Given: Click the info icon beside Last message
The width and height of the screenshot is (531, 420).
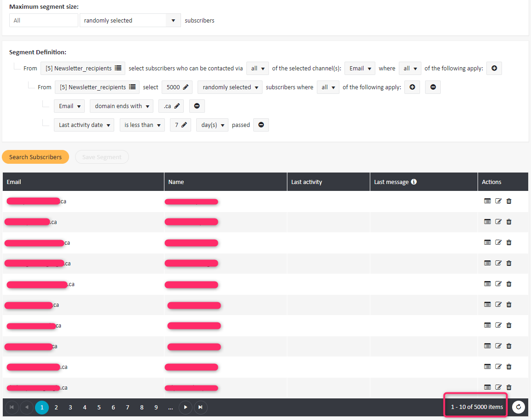Looking at the screenshot, I should tap(414, 182).
